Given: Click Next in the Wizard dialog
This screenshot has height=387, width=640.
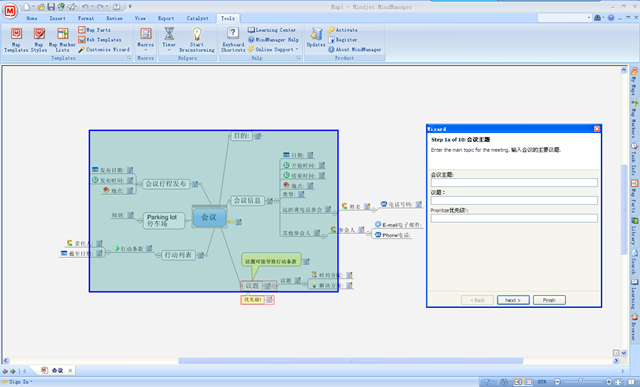Looking at the screenshot, I should pyautogui.click(x=513, y=300).
